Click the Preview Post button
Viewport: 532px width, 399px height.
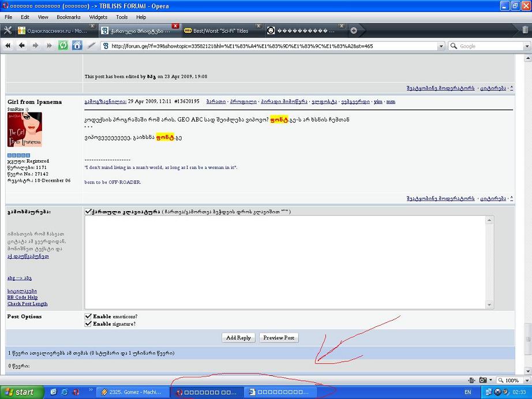(x=279, y=338)
